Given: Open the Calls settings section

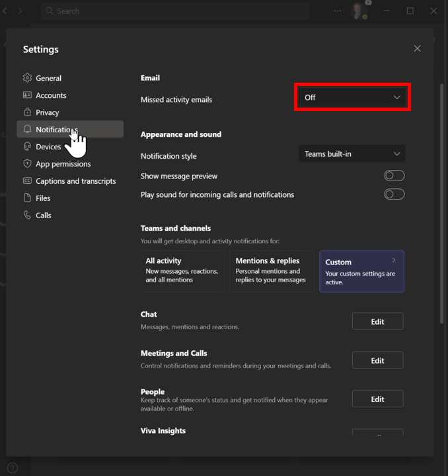Looking at the screenshot, I should click(x=70, y=216).
